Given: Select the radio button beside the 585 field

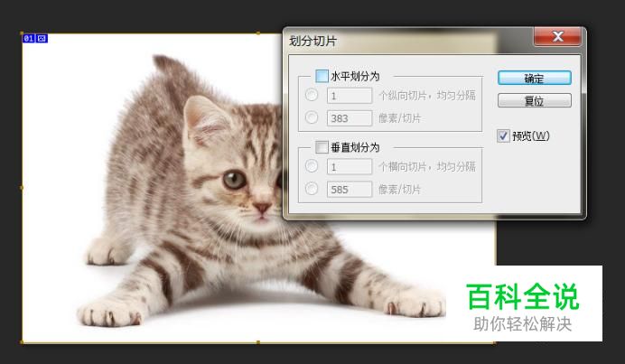Looking at the screenshot, I should pos(312,188).
